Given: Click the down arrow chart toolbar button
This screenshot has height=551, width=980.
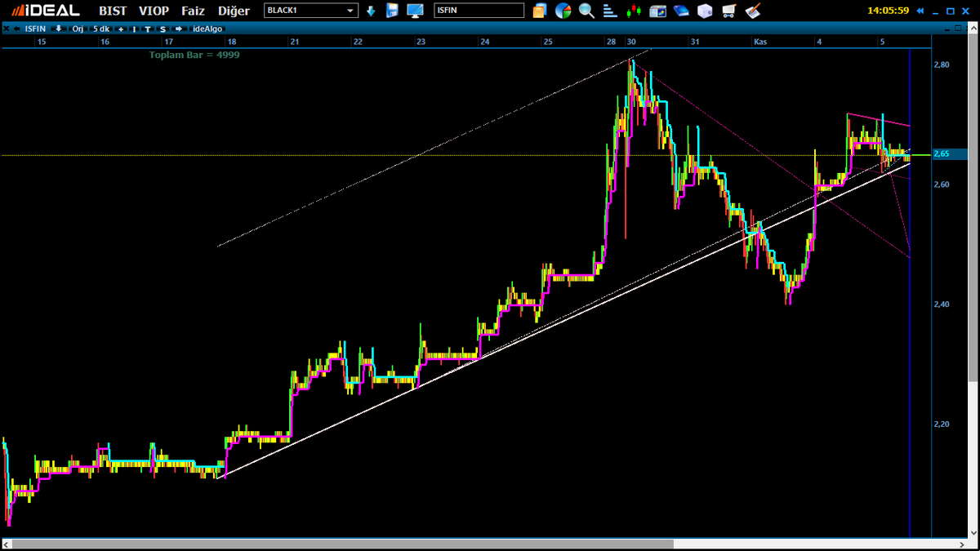Looking at the screenshot, I should pos(59,29).
